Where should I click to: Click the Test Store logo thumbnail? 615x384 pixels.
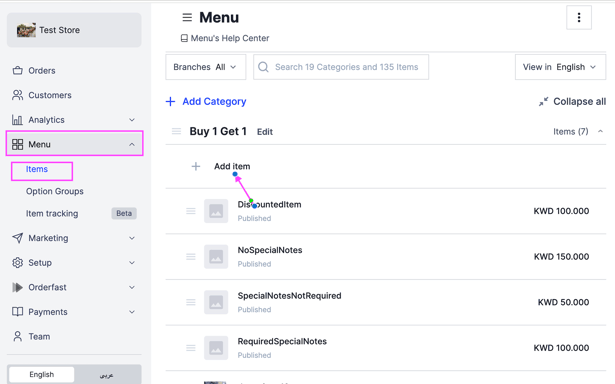click(26, 30)
